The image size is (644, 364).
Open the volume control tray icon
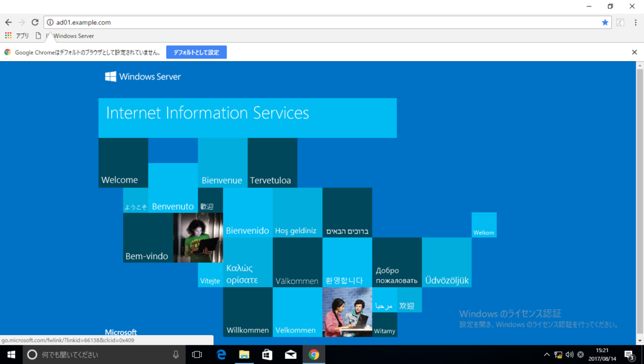pos(569,355)
